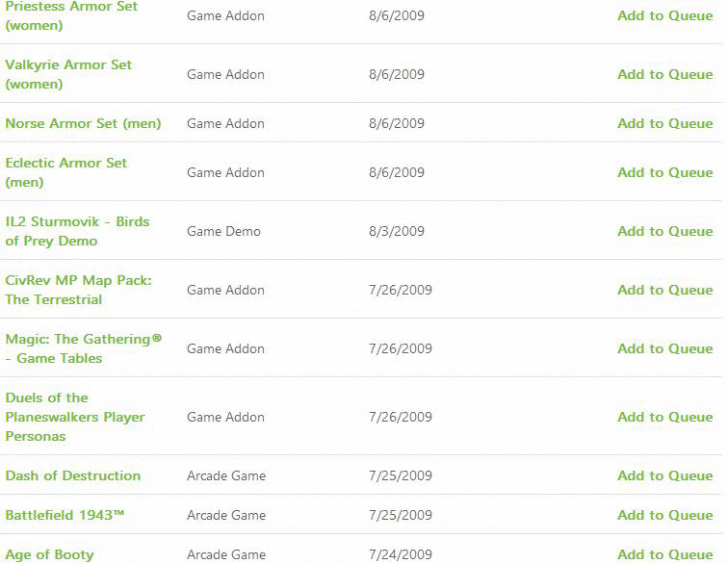Add Magic: The Gathering Game Tables to queue
Image resolution: width=728 pixels, height=564 pixels.
click(x=664, y=348)
